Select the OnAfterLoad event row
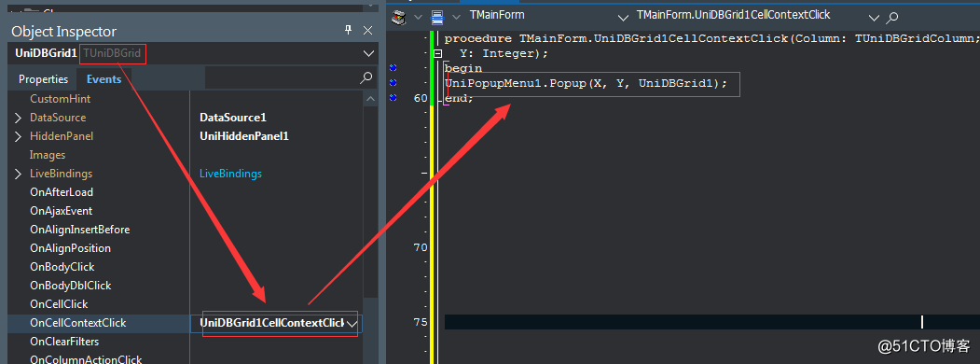 [x=185, y=192]
